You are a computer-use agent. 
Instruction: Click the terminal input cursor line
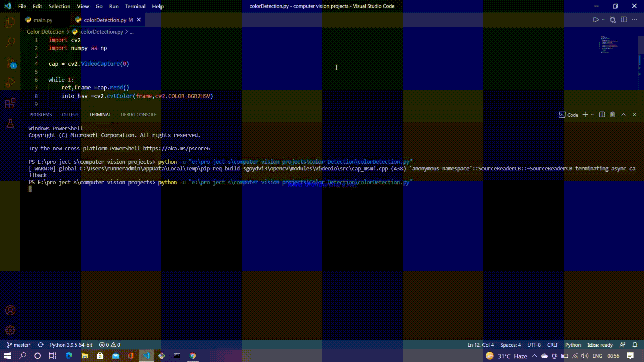[x=30, y=189]
